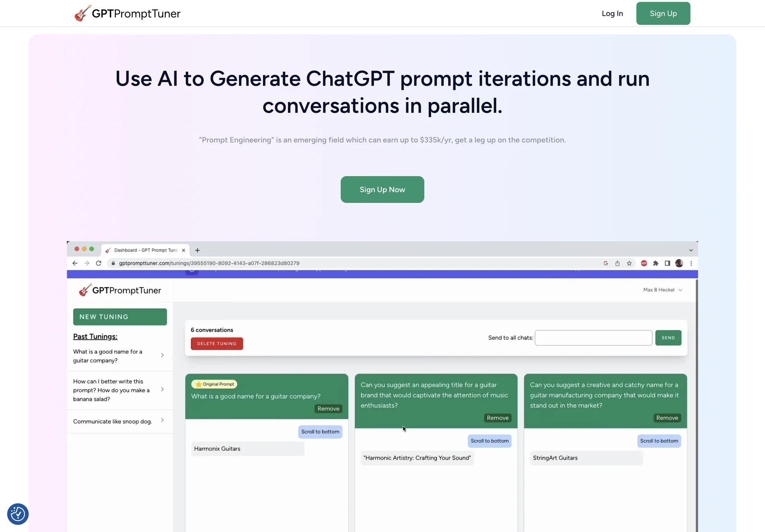Click the ABP extension icon
Screen dimensions: 765x532
(x=644, y=263)
